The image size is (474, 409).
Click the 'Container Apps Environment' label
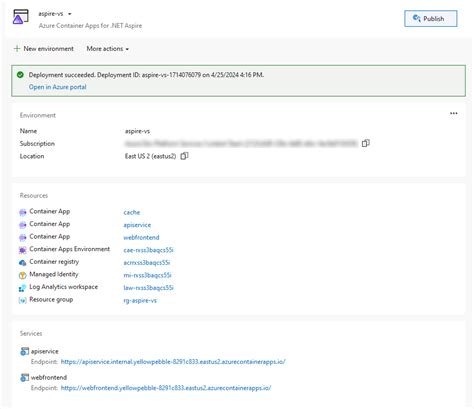[70, 249]
